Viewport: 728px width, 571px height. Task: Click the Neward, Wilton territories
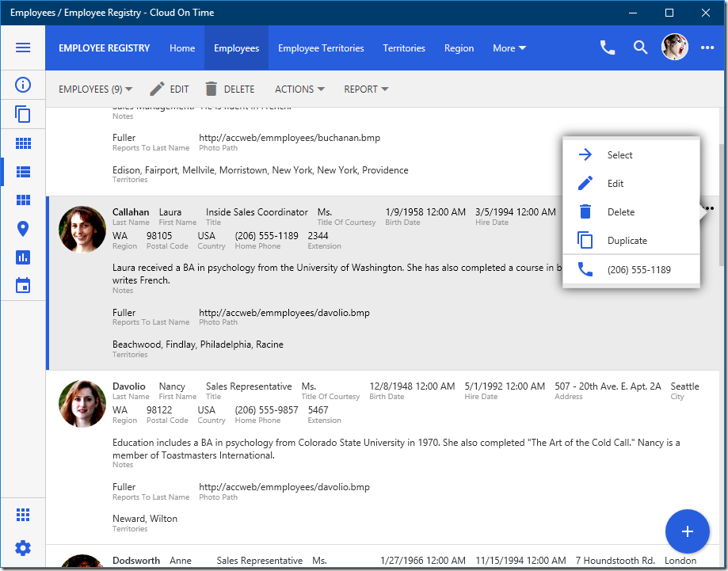(145, 519)
